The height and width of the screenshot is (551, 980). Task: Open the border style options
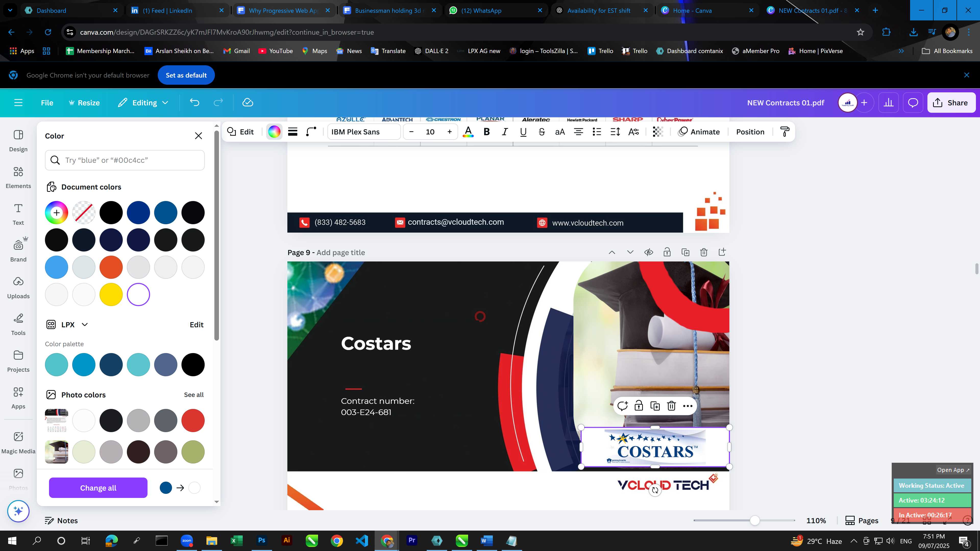(292, 132)
